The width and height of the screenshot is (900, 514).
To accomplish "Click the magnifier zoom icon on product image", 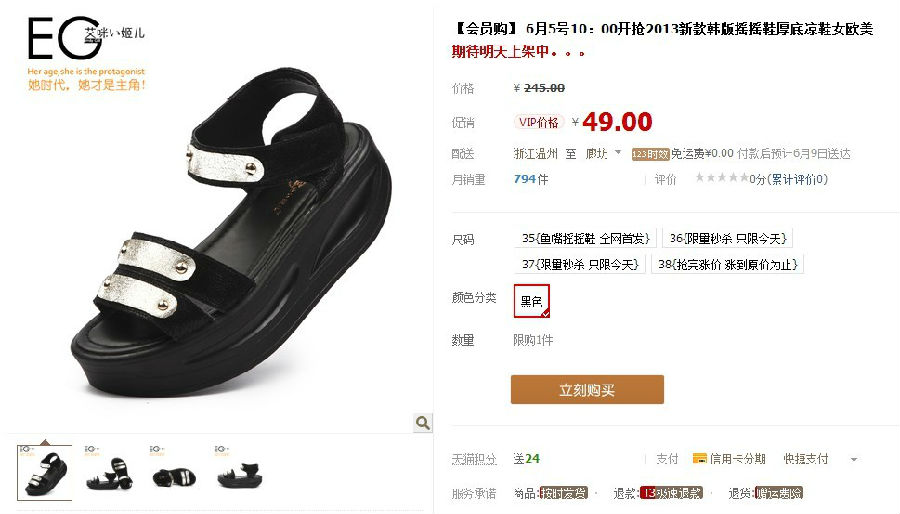I will [x=423, y=423].
